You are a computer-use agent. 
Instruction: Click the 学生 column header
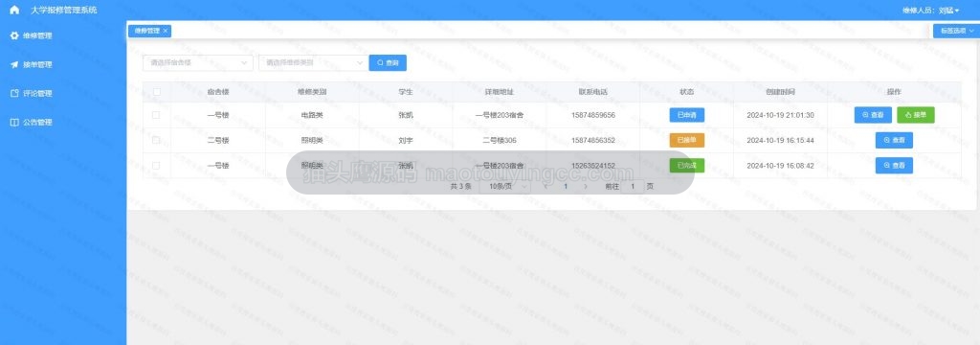(x=406, y=92)
